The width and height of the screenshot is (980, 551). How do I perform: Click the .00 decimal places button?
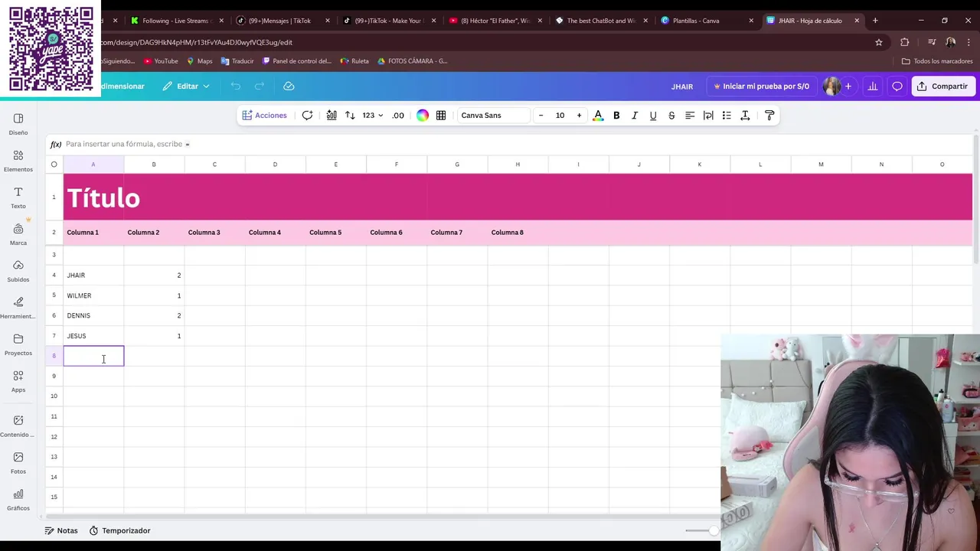pos(398,116)
